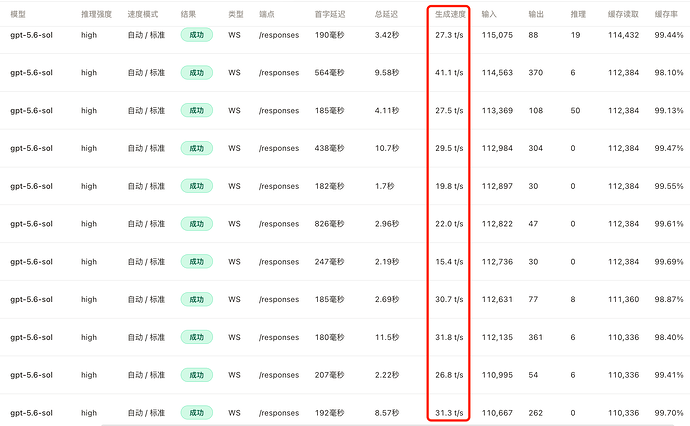
Task: Click the 30.7 t/s generation speed
Action: (x=449, y=299)
